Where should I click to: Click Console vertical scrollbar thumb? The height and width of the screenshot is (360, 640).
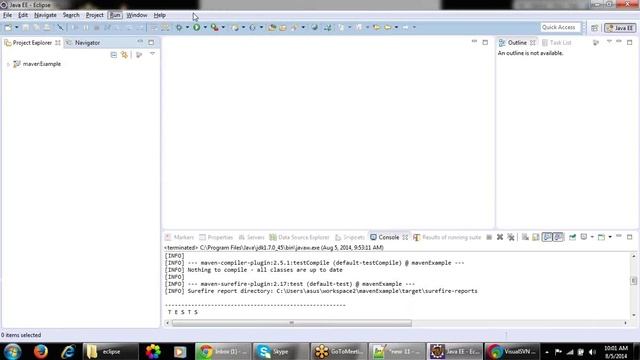(x=633, y=280)
